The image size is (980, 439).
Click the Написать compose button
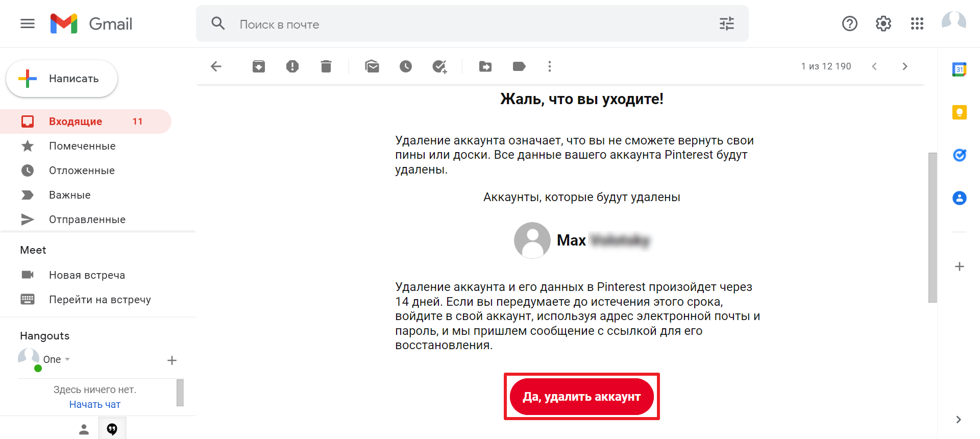point(62,79)
